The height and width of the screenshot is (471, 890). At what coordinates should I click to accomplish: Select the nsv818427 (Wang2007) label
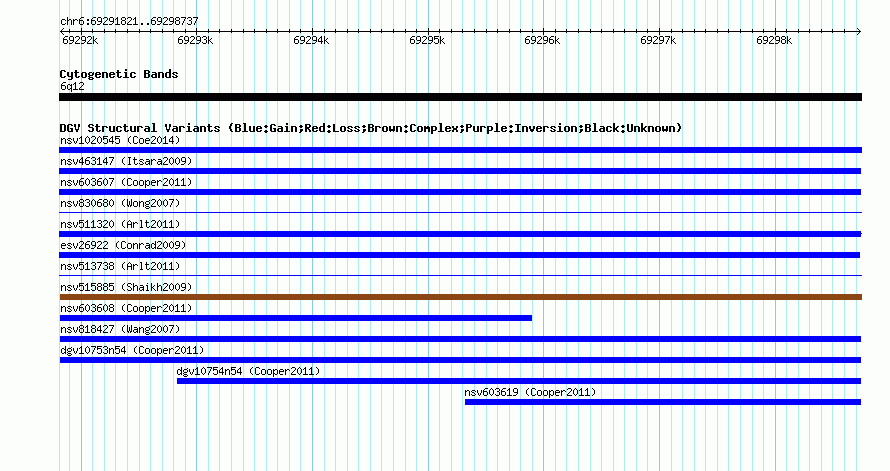click(x=120, y=329)
